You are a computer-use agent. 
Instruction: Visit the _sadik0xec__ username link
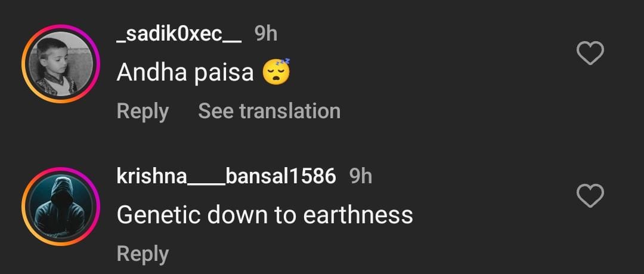click(x=179, y=34)
